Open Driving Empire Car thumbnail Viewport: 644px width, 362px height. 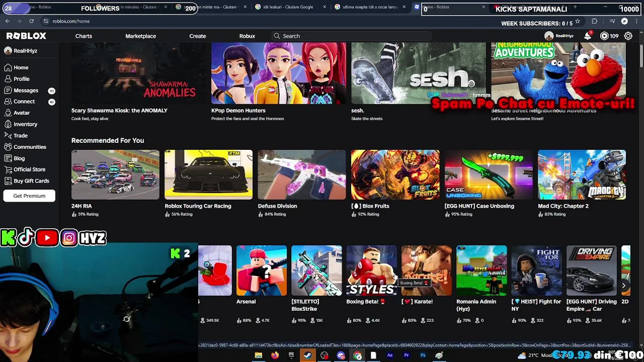point(591,270)
